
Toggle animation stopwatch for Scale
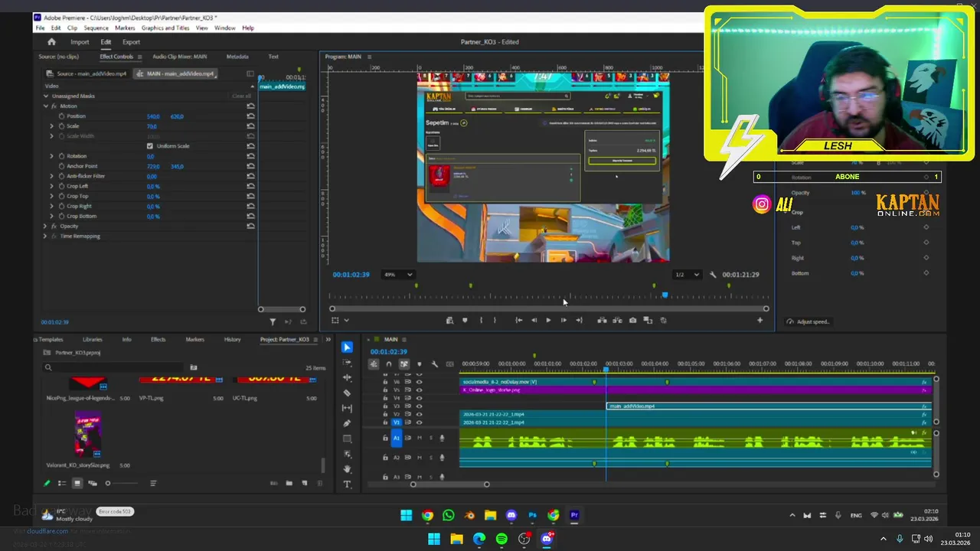click(61, 126)
